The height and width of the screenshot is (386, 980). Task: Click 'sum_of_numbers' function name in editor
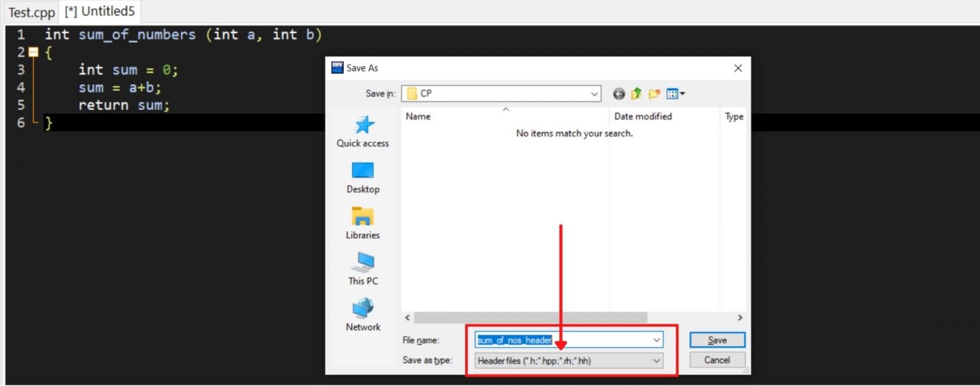pyautogui.click(x=137, y=34)
